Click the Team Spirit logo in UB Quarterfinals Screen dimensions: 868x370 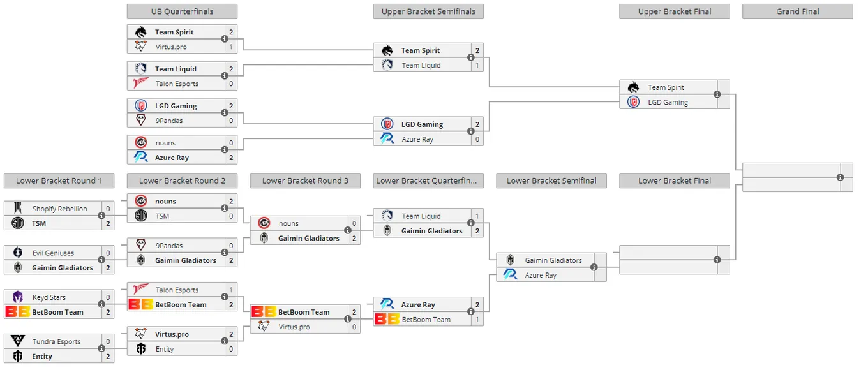coord(141,32)
